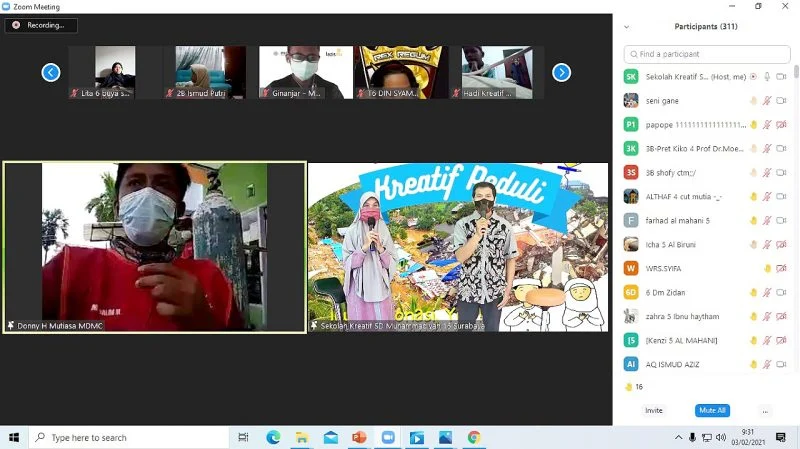Open Microsoft Edge from the taskbar

(x=273, y=437)
